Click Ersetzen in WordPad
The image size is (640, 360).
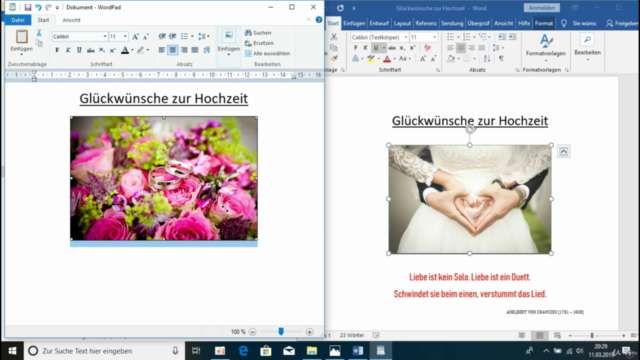coord(259,43)
